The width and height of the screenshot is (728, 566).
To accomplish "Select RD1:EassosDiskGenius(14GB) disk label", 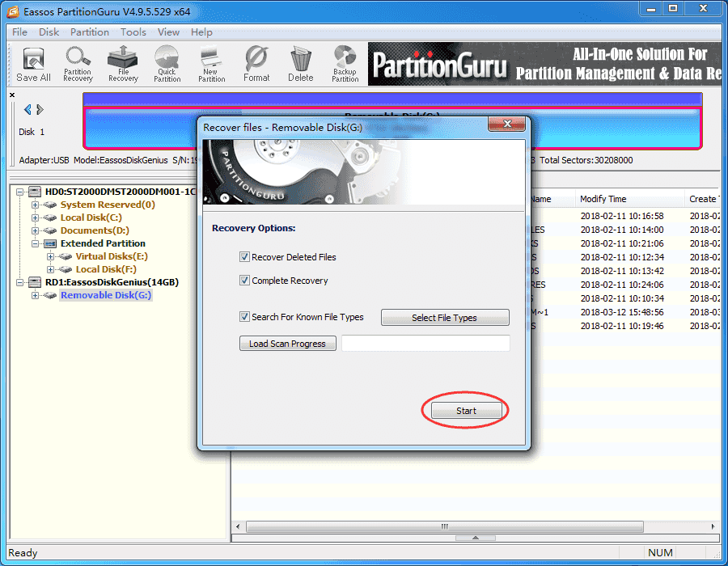I will [112, 282].
